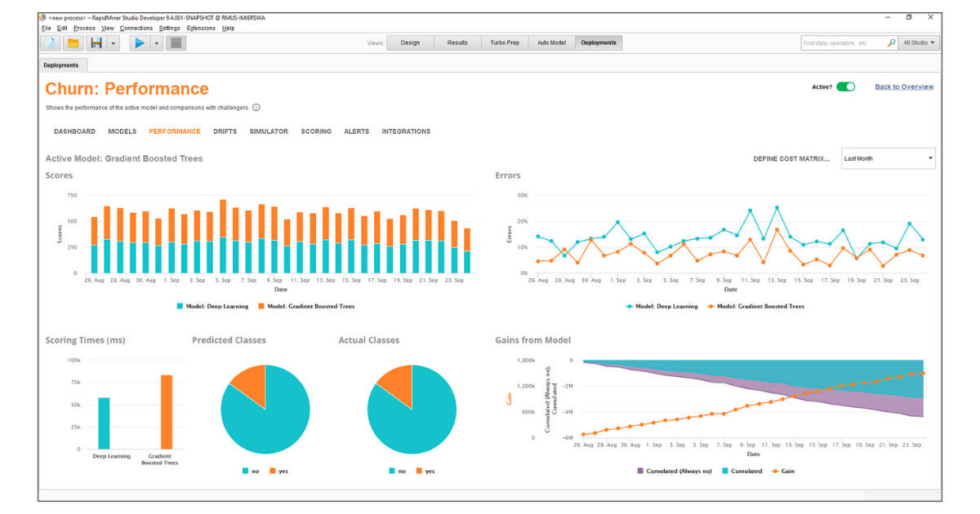This screenshot has width=980, height=514.
Task: Toggle the Active switch for Churn deployment
Action: click(844, 86)
